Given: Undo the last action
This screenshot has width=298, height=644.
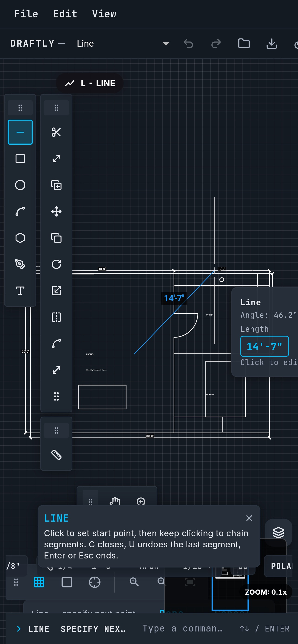Looking at the screenshot, I should (x=188, y=44).
